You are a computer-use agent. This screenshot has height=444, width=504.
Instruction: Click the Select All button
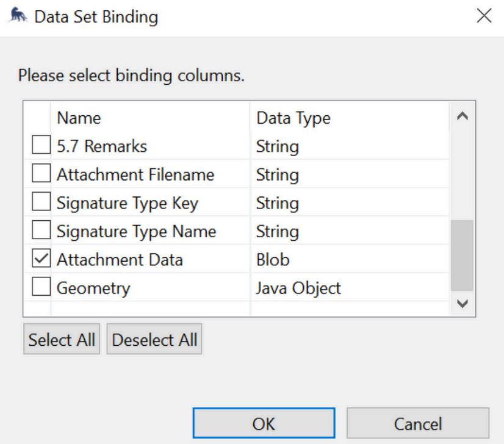pyautogui.click(x=62, y=340)
